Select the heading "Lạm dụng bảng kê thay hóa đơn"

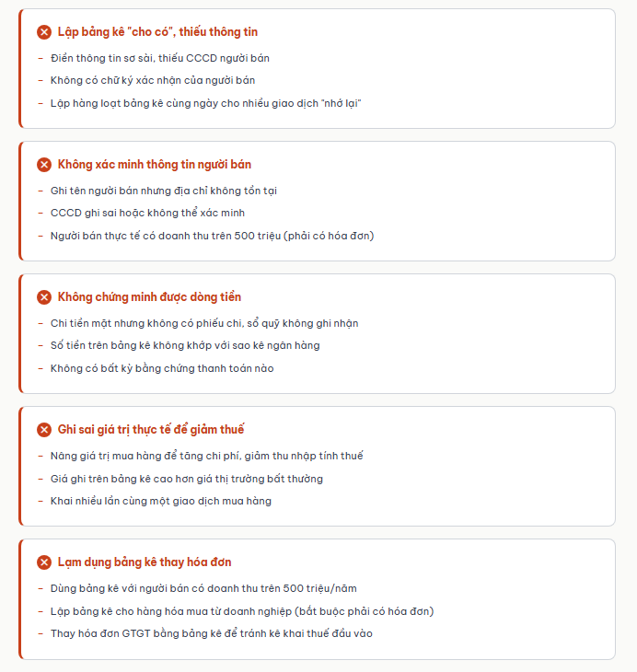144,562
